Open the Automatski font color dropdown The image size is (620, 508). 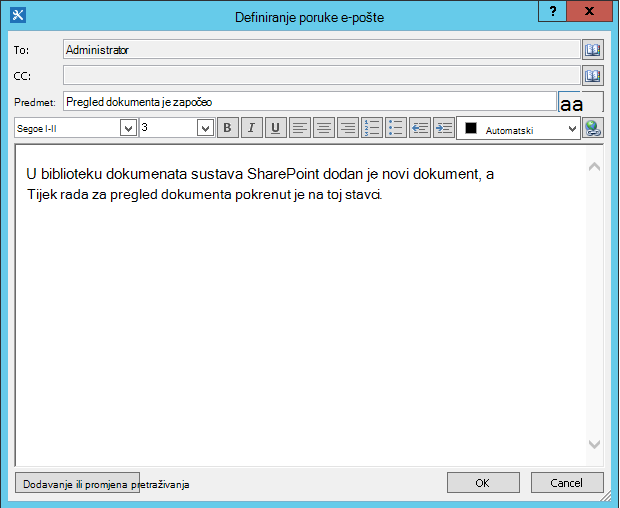pyautogui.click(x=572, y=129)
